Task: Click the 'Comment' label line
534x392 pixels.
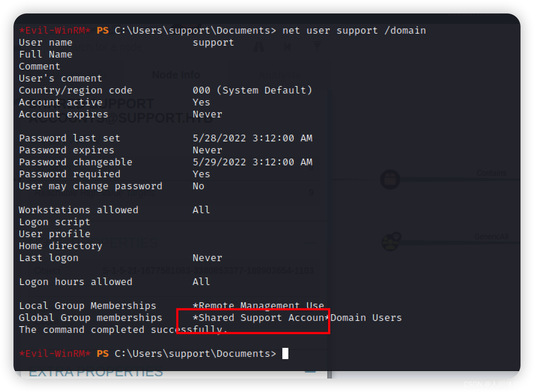Action: [x=40, y=66]
